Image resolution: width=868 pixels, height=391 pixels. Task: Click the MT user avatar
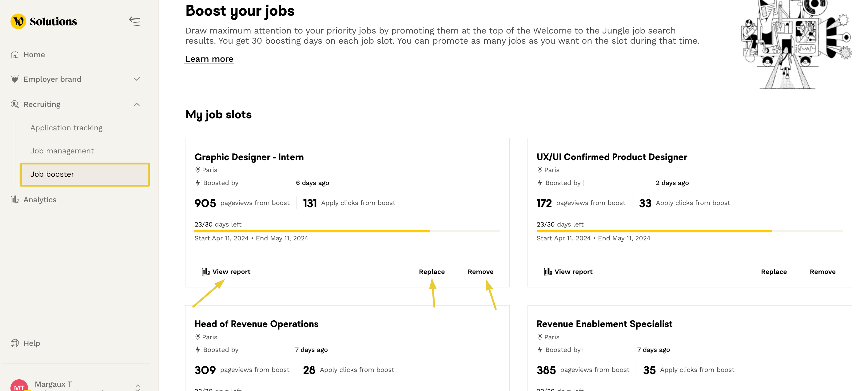(19, 385)
